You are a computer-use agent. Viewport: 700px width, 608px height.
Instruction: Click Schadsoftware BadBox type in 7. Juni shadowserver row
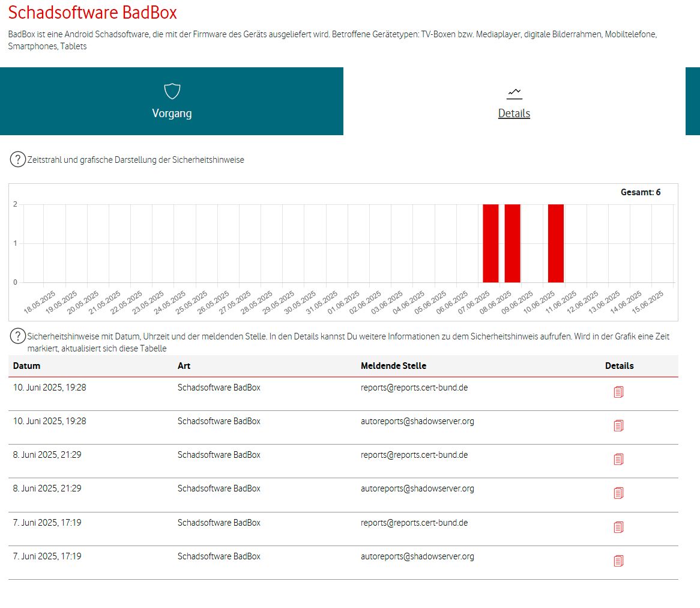pos(219,556)
